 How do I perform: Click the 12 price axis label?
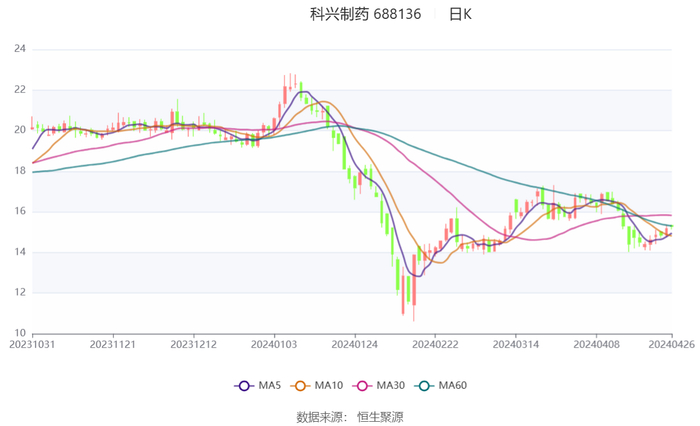pyautogui.click(x=21, y=293)
